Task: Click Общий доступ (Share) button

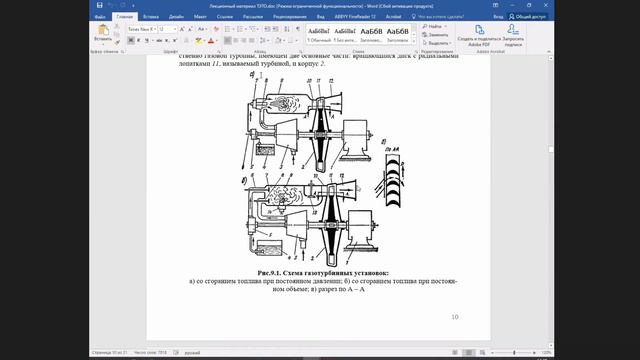Action: 527,17
